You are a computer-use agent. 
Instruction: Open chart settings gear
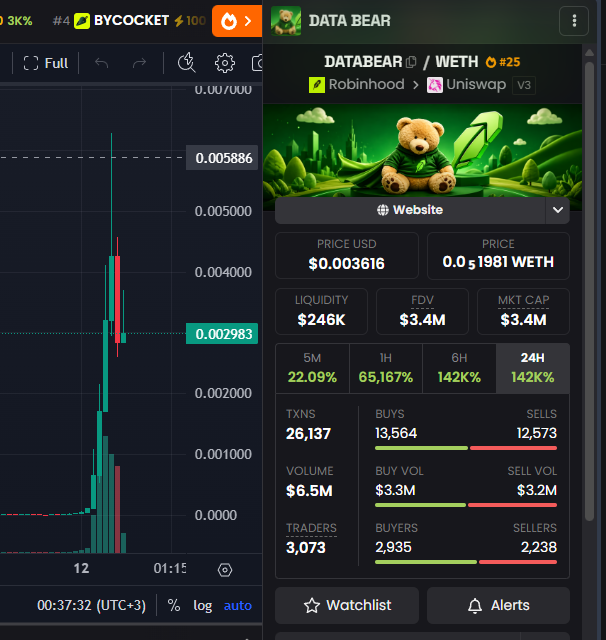(x=225, y=63)
